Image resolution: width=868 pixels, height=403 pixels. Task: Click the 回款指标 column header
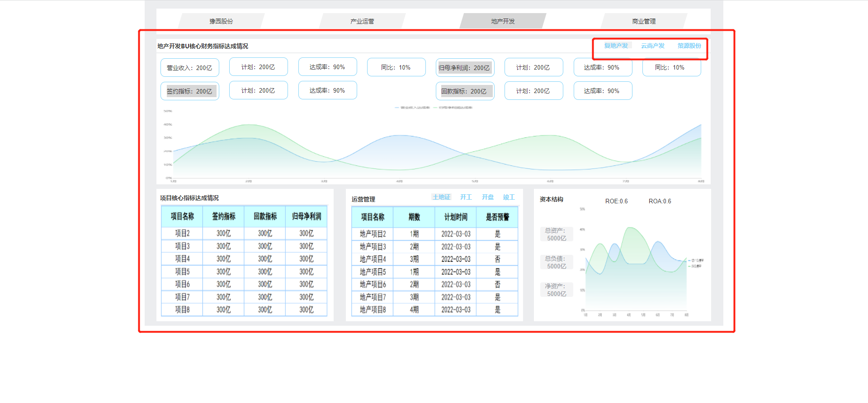pos(265,216)
